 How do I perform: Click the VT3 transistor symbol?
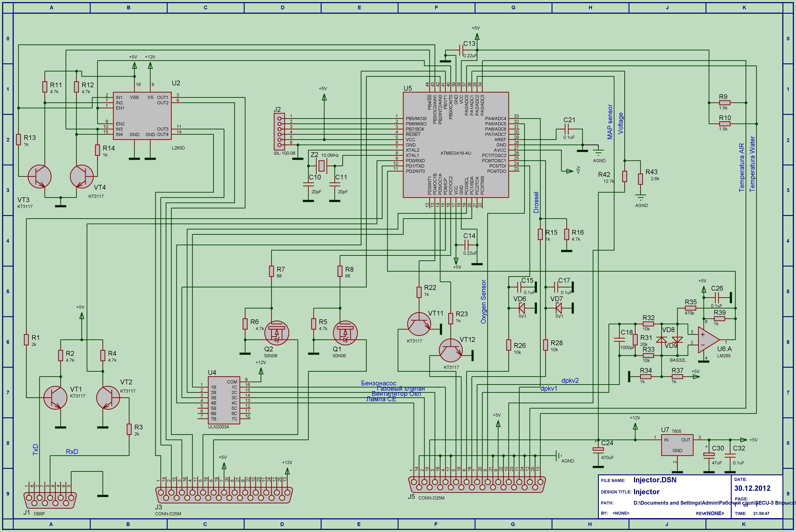39,176
